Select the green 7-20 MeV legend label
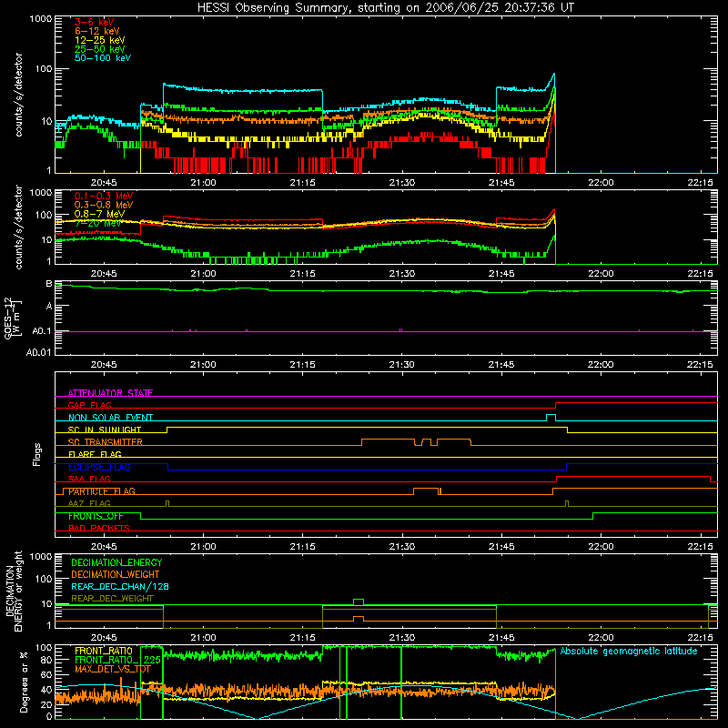Screen dimensions: 728x728 98,223
